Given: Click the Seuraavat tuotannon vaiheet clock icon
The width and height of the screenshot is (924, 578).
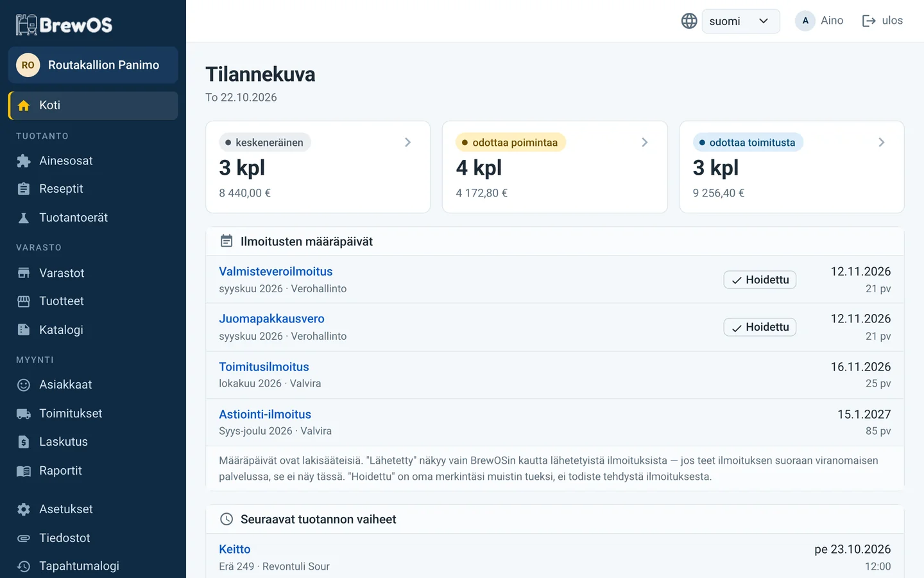Looking at the screenshot, I should tap(227, 519).
